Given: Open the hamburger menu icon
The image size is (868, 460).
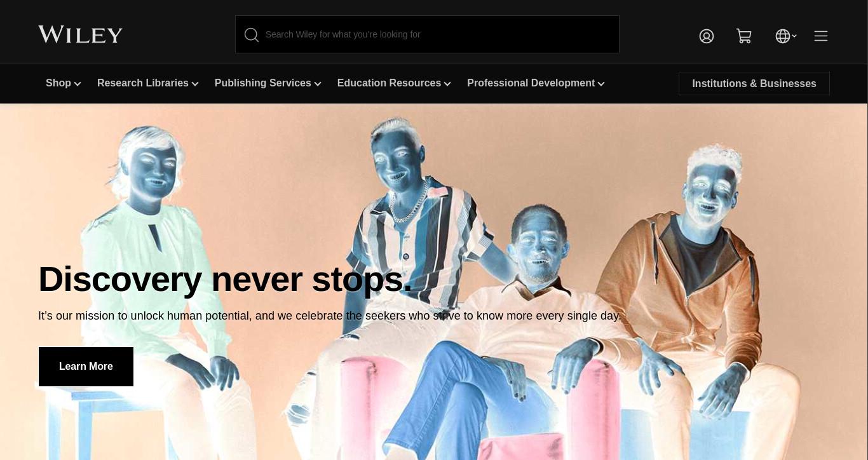Looking at the screenshot, I should (821, 36).
